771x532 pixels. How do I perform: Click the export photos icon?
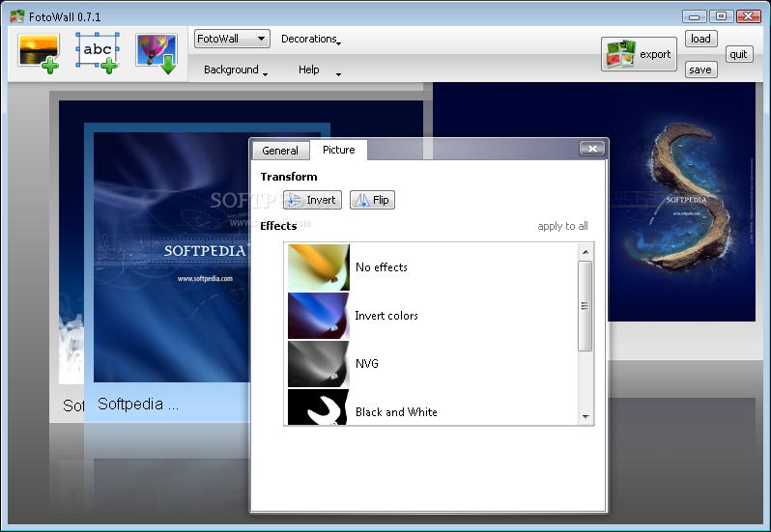(x=621, y=54)
